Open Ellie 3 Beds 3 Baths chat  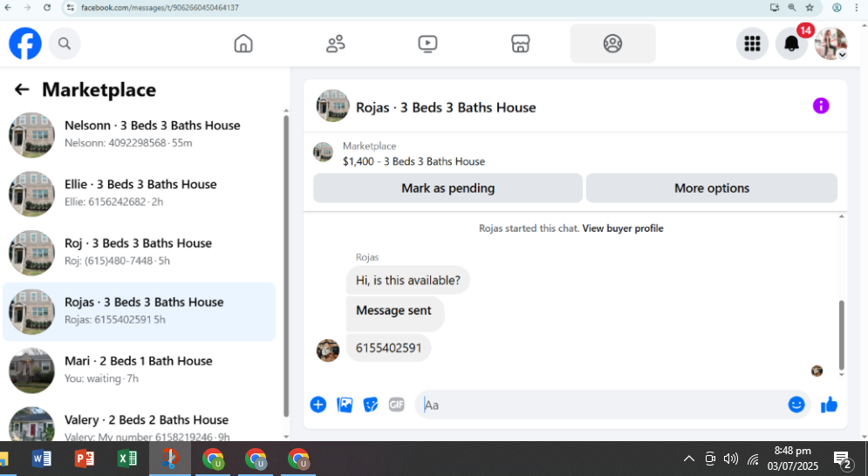139,194
